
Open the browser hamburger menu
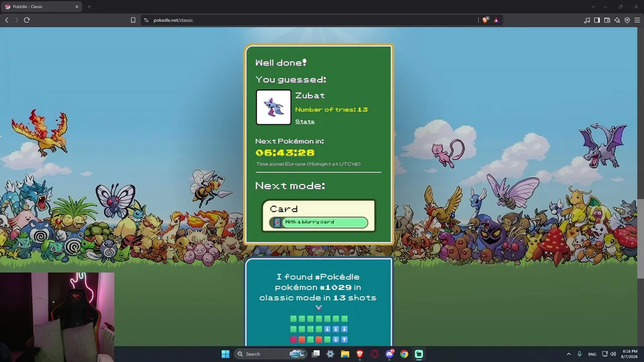[x=637, y=20]
